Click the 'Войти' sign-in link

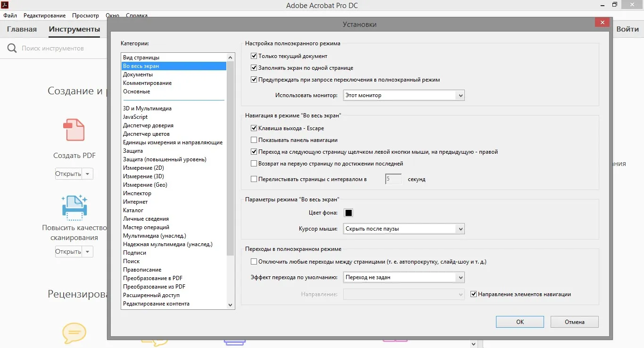pyautogui.click(x=628, y=29)
